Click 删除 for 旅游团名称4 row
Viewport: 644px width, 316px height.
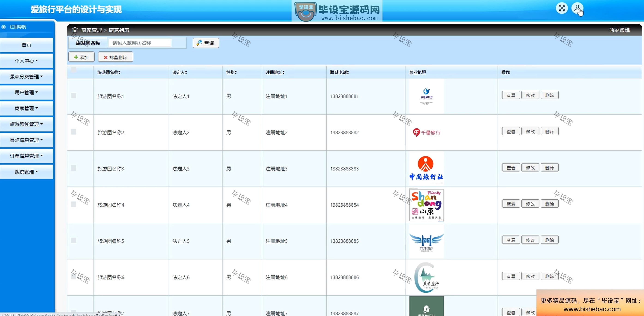coord(550,204)
